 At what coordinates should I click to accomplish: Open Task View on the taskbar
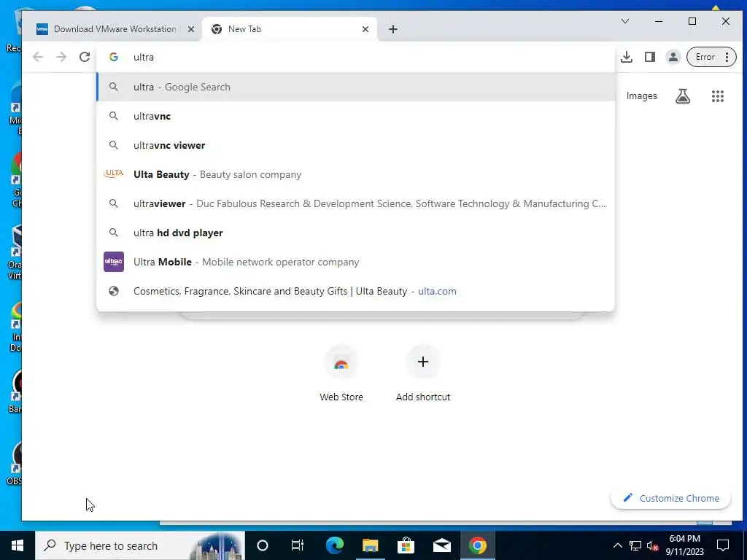click(298, 545)
